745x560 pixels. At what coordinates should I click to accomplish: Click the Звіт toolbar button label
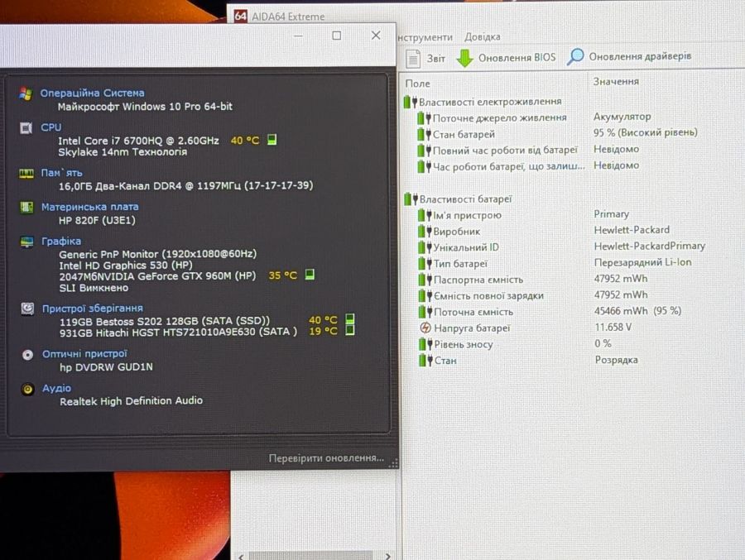pyautogui.click(x=435, y=59)
